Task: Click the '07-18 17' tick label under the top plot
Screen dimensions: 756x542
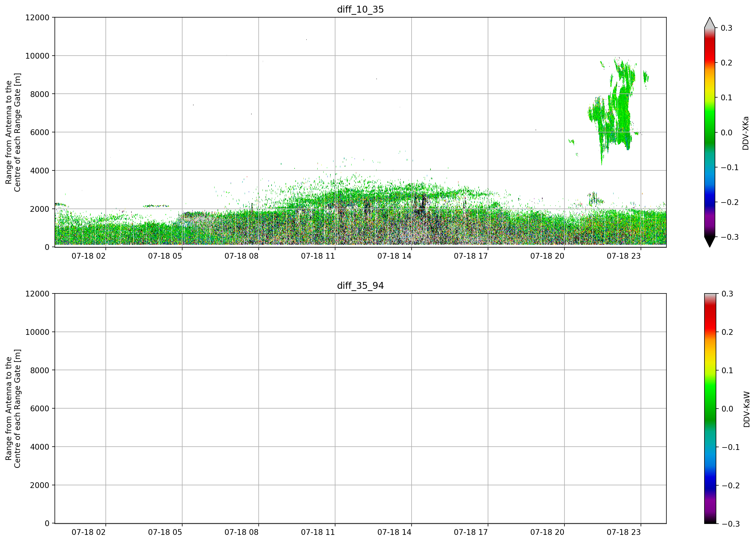Action: (471, 256)
